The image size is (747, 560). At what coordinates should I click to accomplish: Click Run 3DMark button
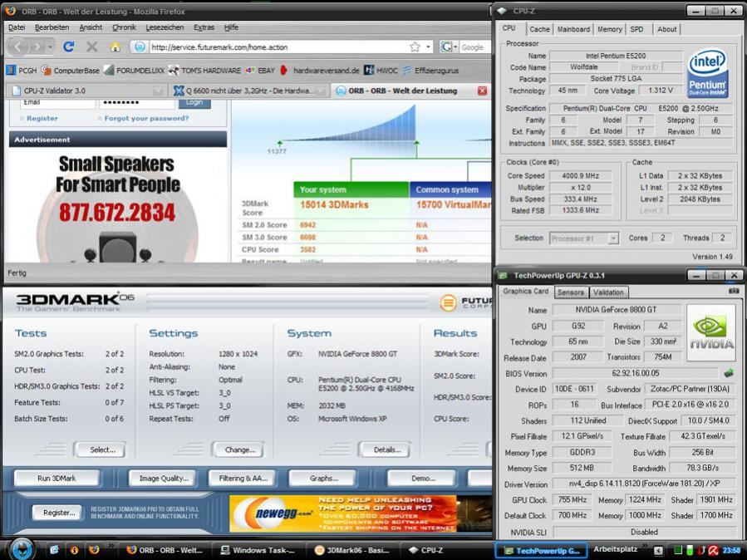(57, 478)
